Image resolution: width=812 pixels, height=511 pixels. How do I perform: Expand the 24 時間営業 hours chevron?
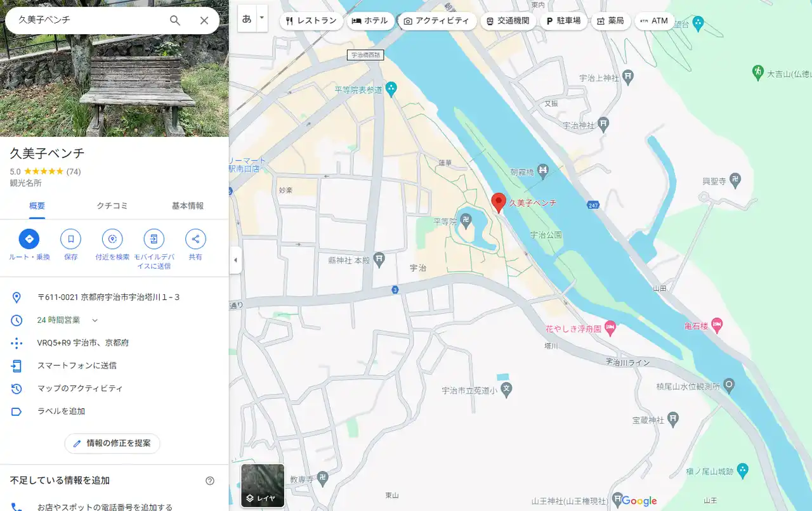coord(95,320)
